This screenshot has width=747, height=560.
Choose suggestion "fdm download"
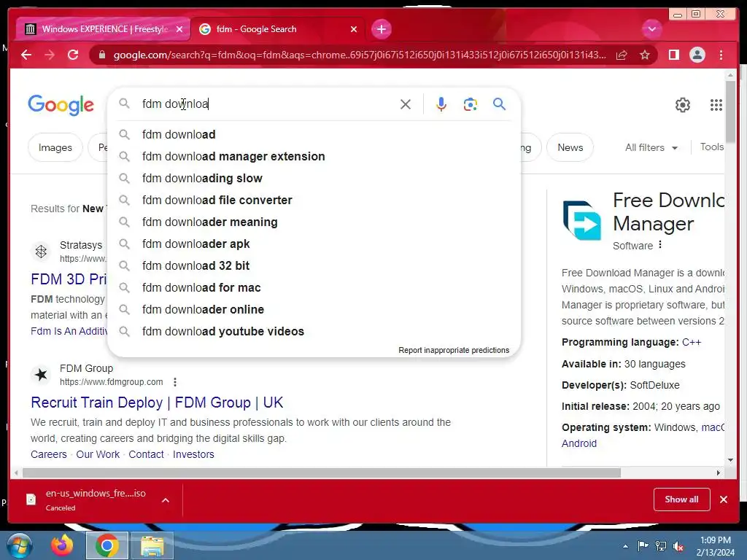[x=314, y=135]
